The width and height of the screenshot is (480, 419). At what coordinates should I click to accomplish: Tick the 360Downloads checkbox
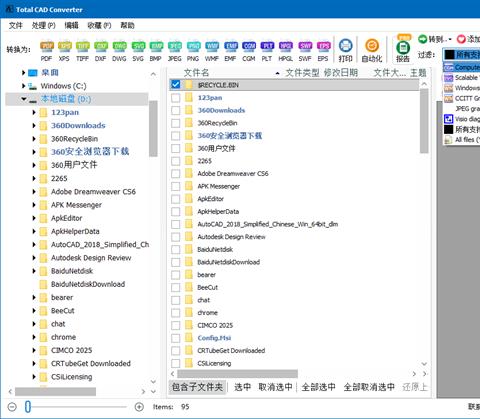[176, 110]
